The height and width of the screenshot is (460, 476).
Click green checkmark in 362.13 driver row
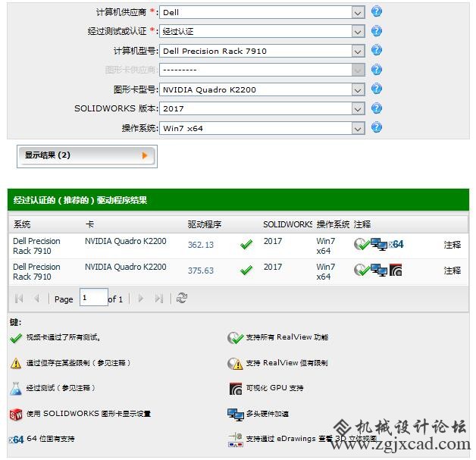246,244
